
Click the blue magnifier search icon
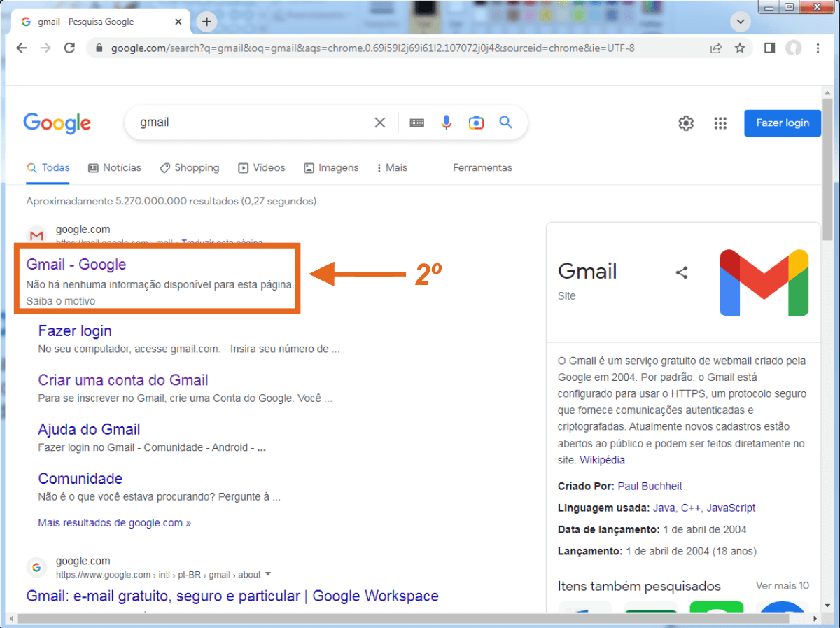(506, 123)
